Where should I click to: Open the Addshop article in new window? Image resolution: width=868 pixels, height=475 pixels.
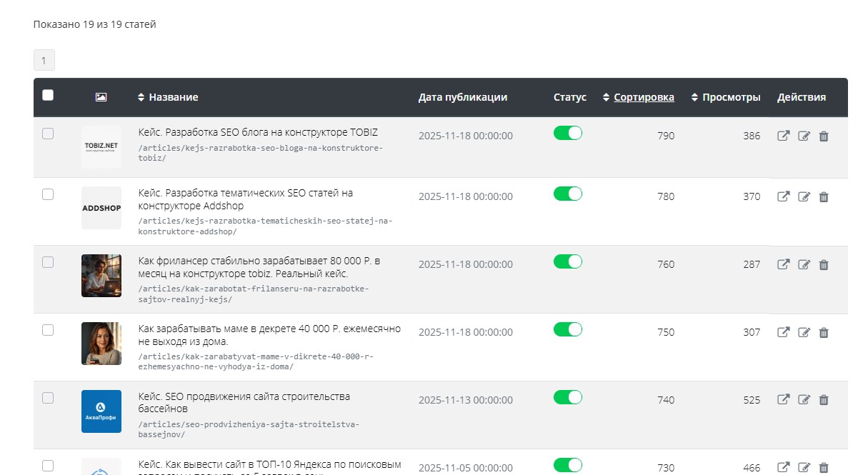click(x=783, y=196)
